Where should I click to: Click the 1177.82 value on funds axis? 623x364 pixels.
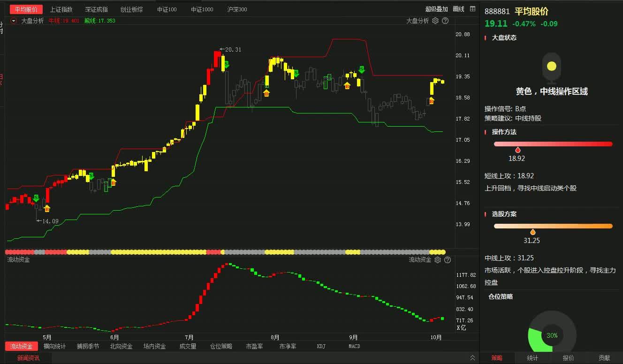(466, 275)
